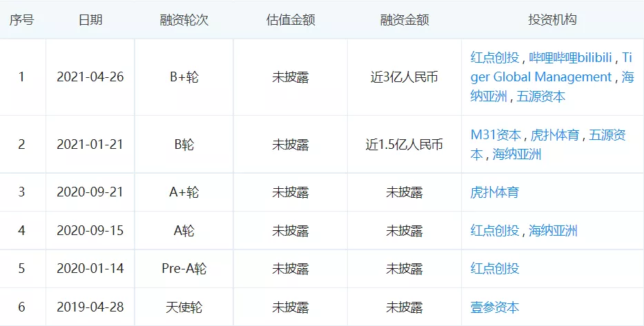Open 海纳亚洲 link in the A轮 row

(553, 230)
